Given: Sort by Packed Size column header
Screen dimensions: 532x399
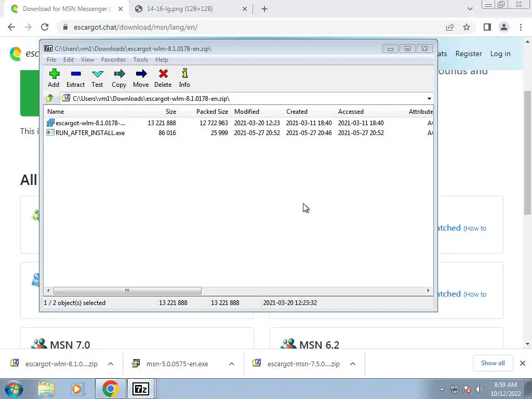Looking at the screenshot, I should coord(205,112).
